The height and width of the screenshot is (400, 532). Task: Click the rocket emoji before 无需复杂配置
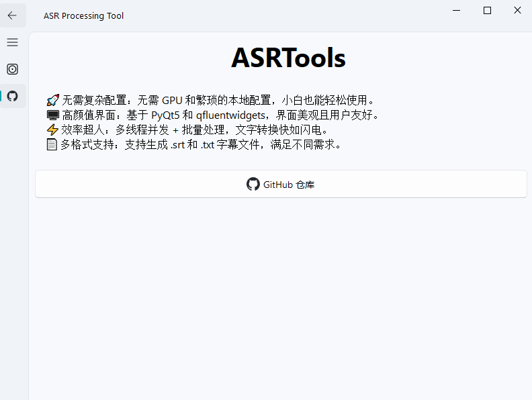(52, 101)
